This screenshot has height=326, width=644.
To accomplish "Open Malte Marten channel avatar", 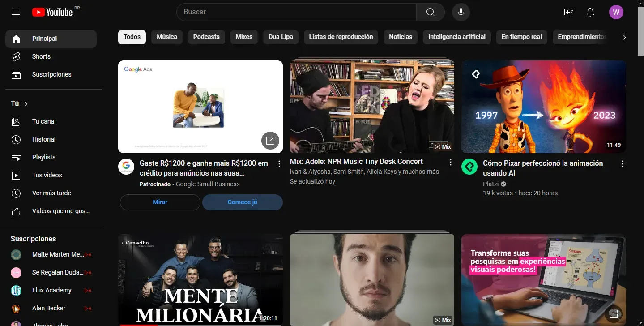I will [16, 255].
